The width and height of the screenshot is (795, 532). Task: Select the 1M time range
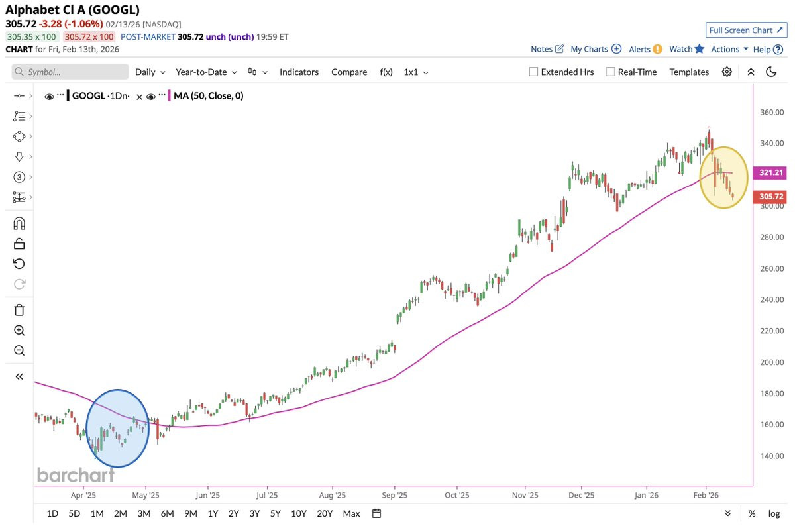(97, 513)
